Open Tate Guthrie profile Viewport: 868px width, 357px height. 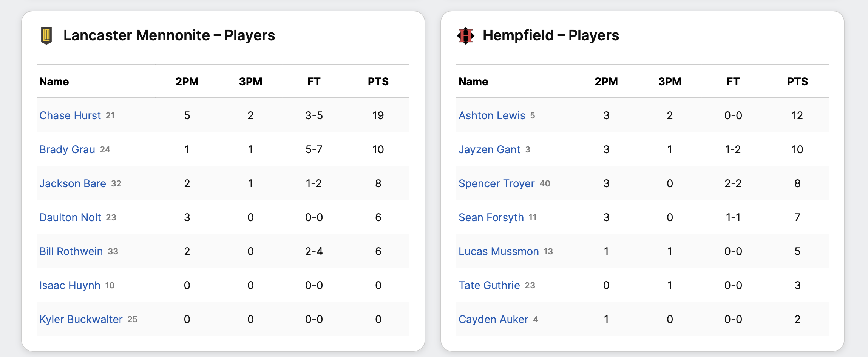(x=489, y=285)
